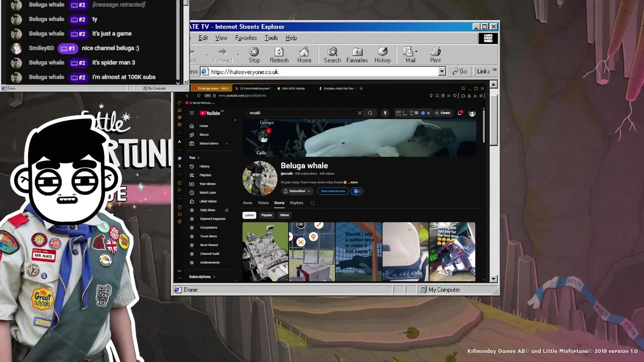Click the Explorer window vertical scrollbar down arrow

click(x=494, y=279)
